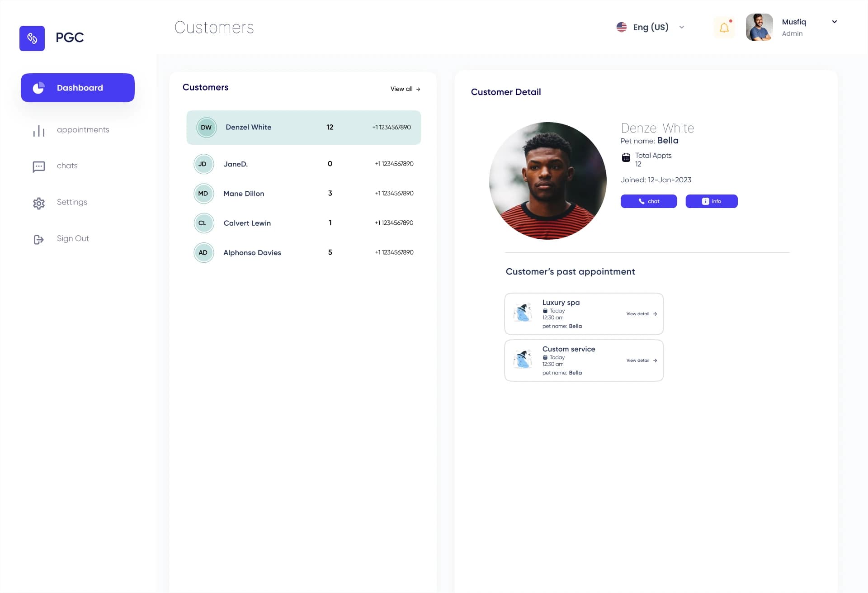Click the Dashboard pie chart icon
This screenshot has width=868, height=593.
tap(39, 88)
